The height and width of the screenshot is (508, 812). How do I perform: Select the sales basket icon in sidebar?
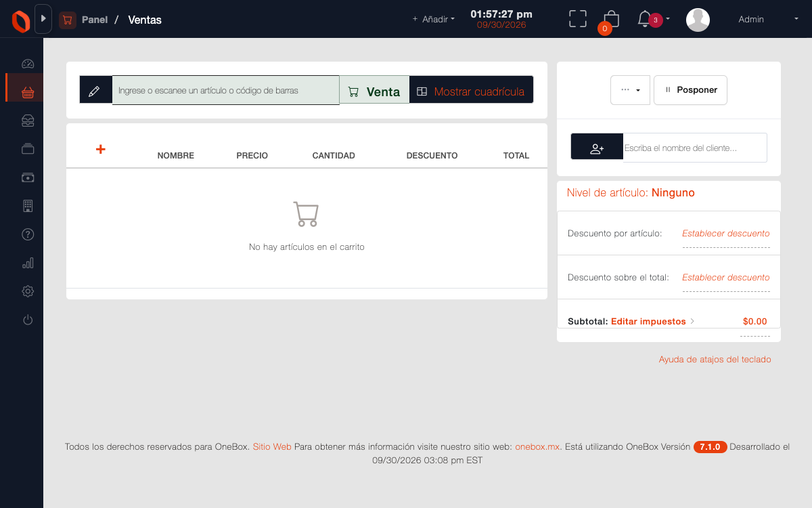point(28,92)
